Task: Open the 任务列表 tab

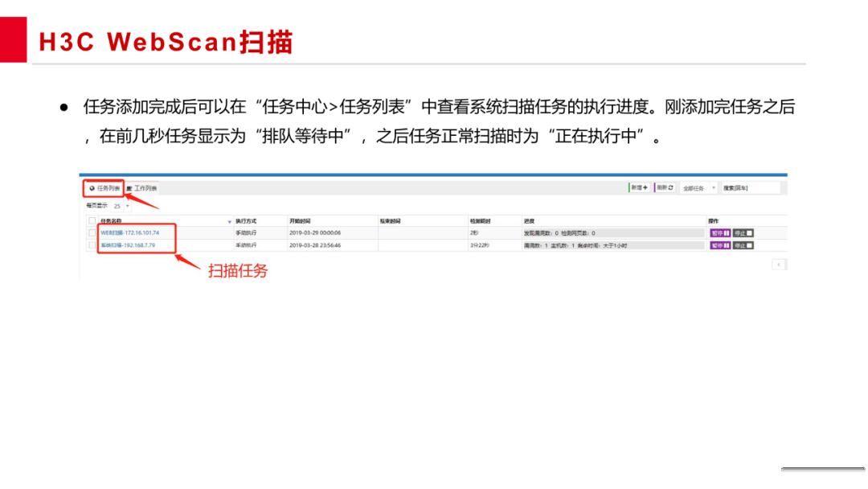Action: click(104, 188)
